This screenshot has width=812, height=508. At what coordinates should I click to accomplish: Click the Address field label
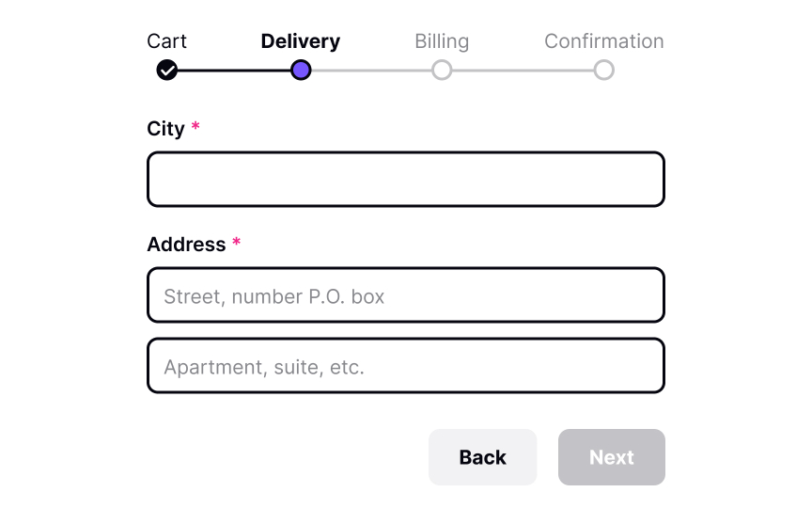[186, 245]
